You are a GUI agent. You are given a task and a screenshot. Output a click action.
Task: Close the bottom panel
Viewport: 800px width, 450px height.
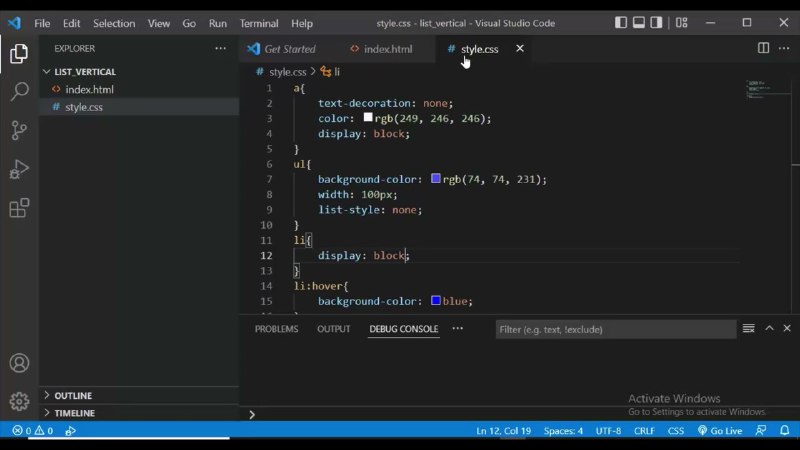pyautogui.click(x=787, y=329)
